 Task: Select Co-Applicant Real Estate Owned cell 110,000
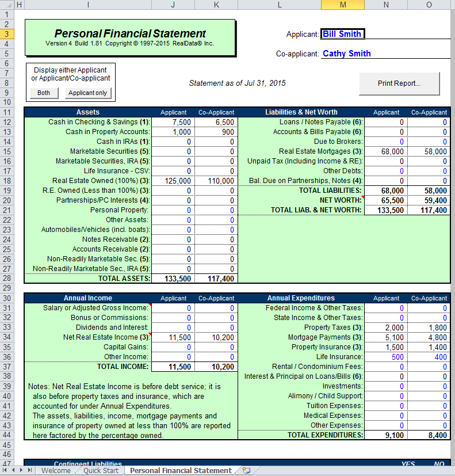tap(216, 181)
